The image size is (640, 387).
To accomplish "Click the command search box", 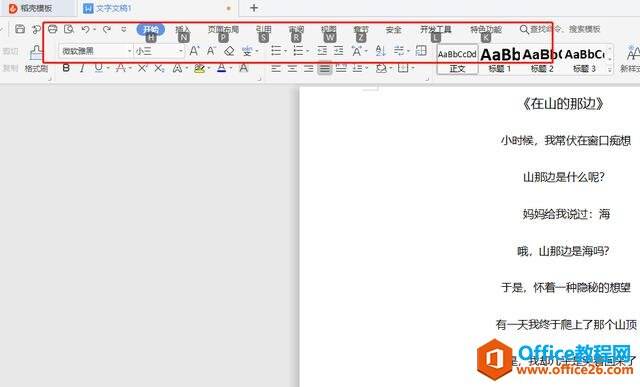I will pyautogui.click(x=560, y=29).
